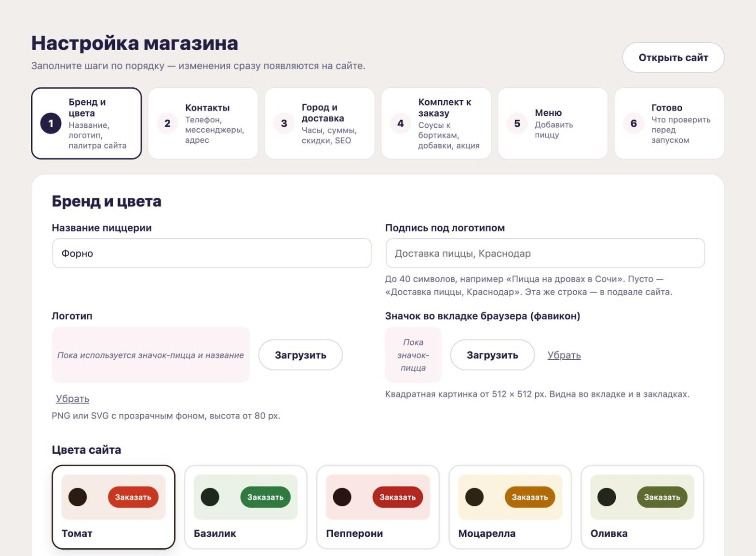
Task: Focus the 'Название пиццерии' field with Форно
Action: (x=212, y=253)
